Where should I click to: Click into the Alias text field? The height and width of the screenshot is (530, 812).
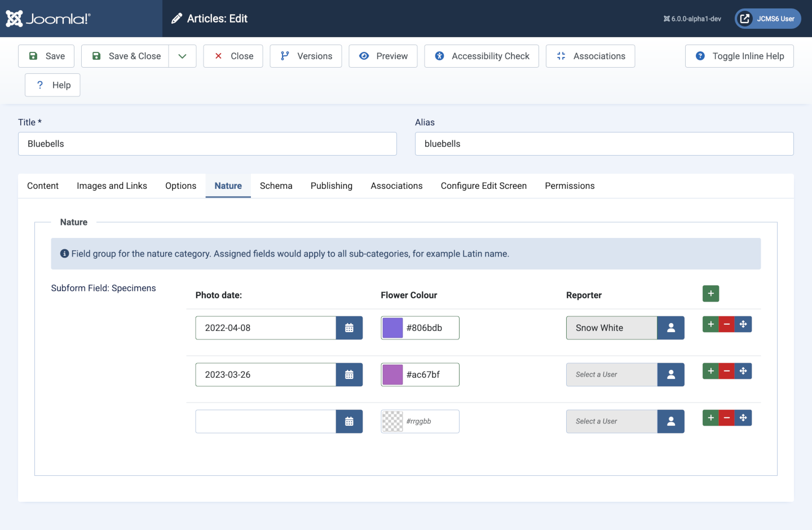tap(604, 144)
